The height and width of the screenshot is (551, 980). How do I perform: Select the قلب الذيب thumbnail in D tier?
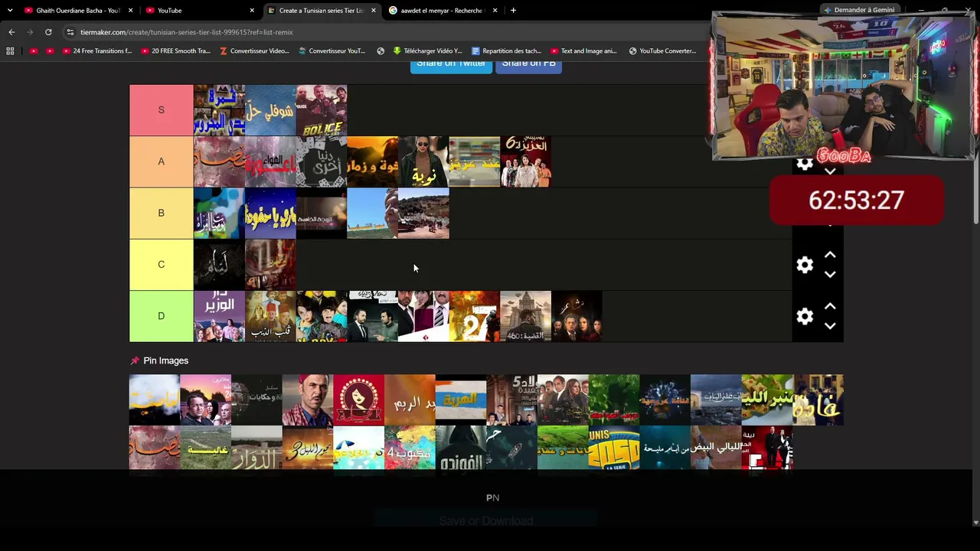tap(270, 316)
